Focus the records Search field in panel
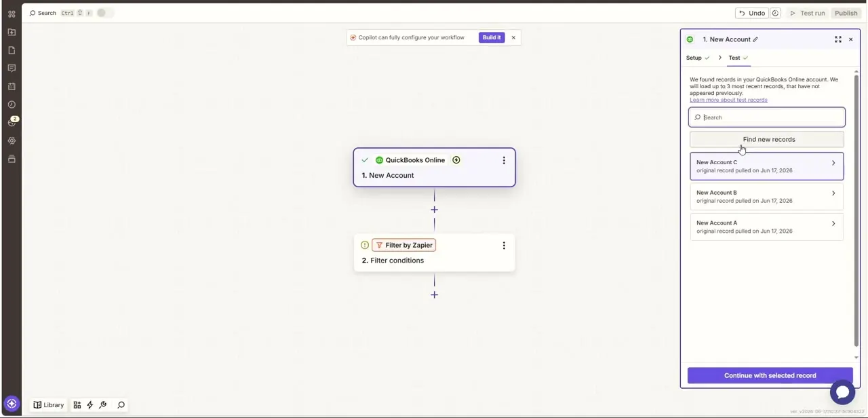 click(767, 117)
